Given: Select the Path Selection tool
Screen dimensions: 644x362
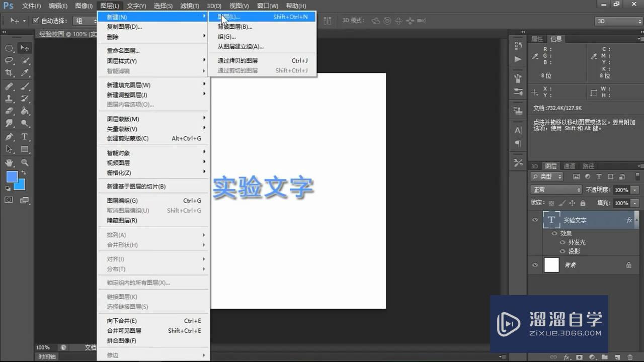Looking at the screenshot, I should point(9,149).
